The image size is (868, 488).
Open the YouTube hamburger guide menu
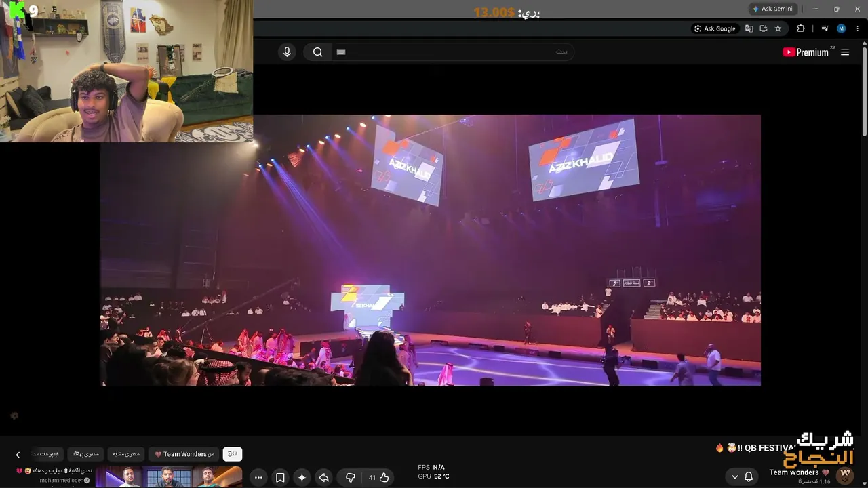[x=845, y=52]
